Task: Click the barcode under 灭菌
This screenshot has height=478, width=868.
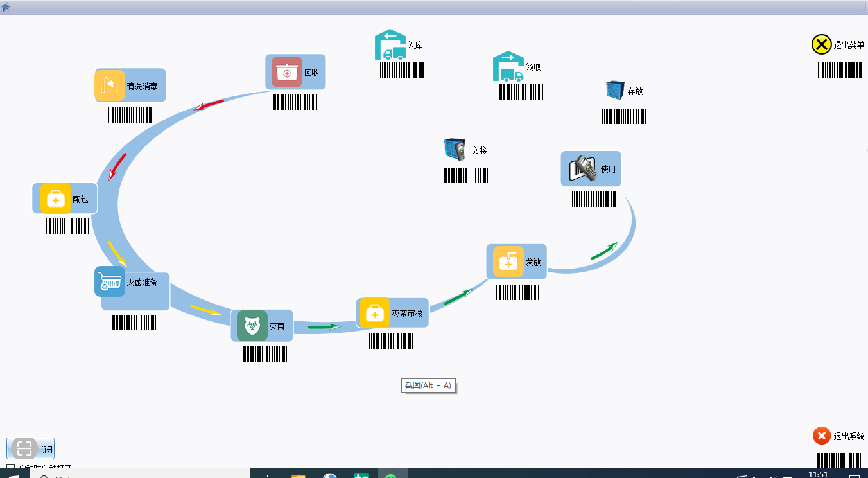Action: pyautogui.click(x=265, y=355)
